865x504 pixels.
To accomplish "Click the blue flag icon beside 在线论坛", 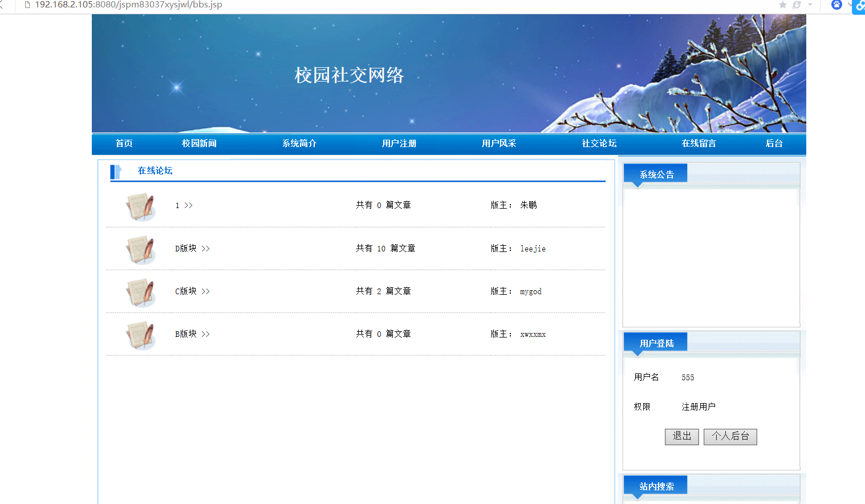I will click(116, 172).
